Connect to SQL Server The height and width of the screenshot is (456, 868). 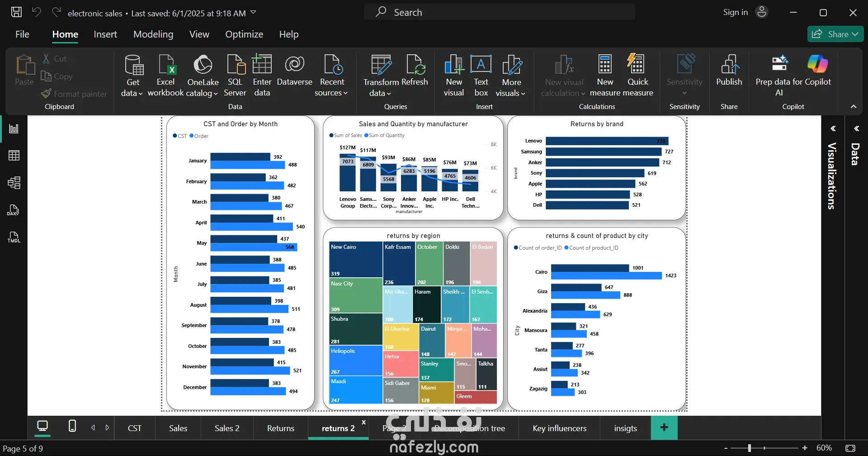click(235, 75)
